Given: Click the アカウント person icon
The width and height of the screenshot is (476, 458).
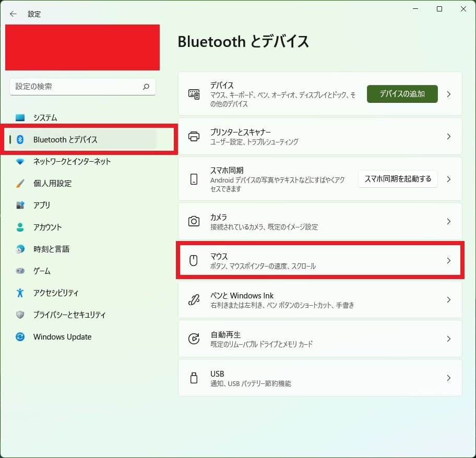Looking at the screenshot, I should (20, 227).
